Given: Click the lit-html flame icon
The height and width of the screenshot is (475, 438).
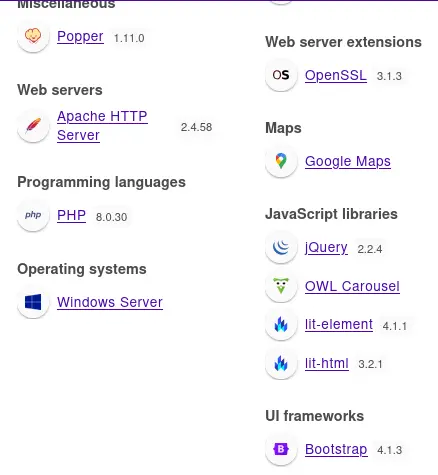Looking at the screenshot, I should [281, 363].
